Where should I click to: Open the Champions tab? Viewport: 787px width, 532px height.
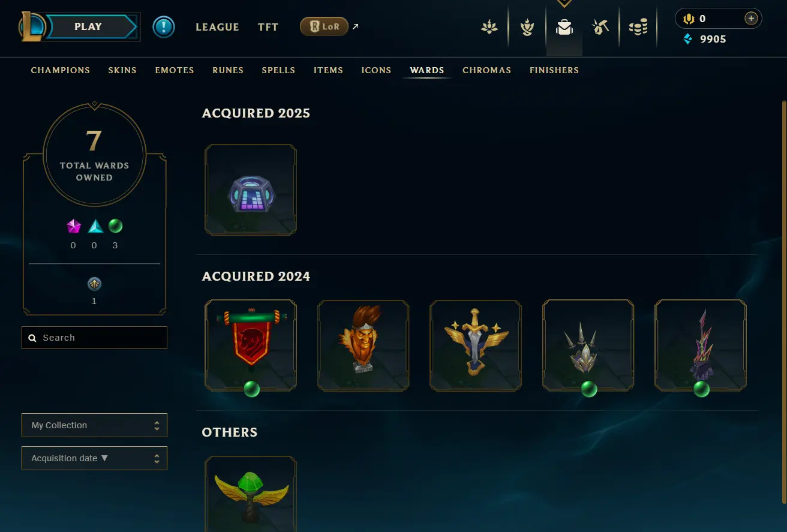coord(61,70)
